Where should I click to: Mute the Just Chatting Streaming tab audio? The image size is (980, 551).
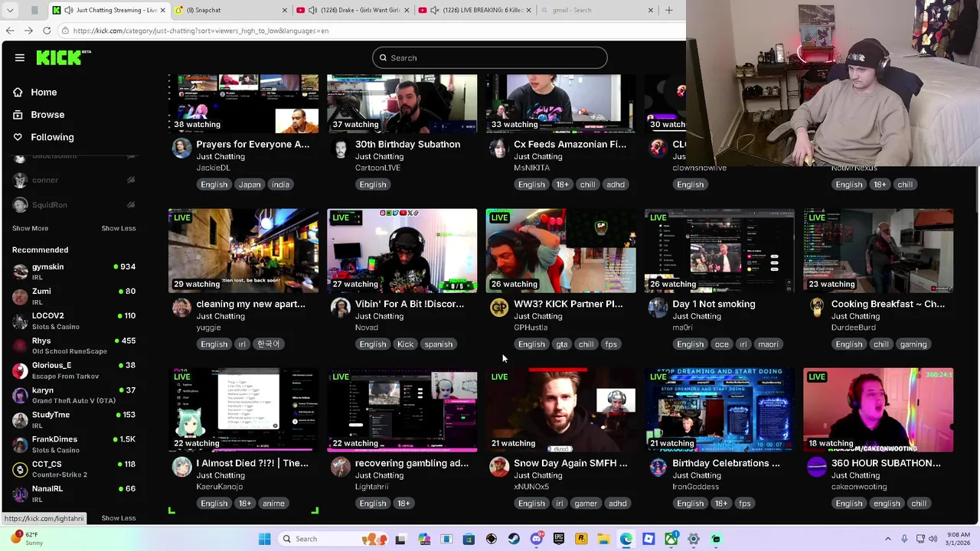[69, 10]
